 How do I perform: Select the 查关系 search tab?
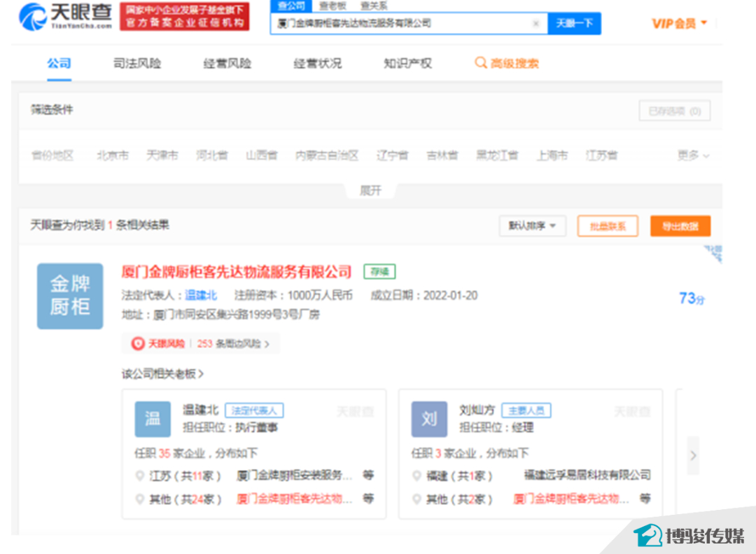pyautogui.click(x=374, y=6)
